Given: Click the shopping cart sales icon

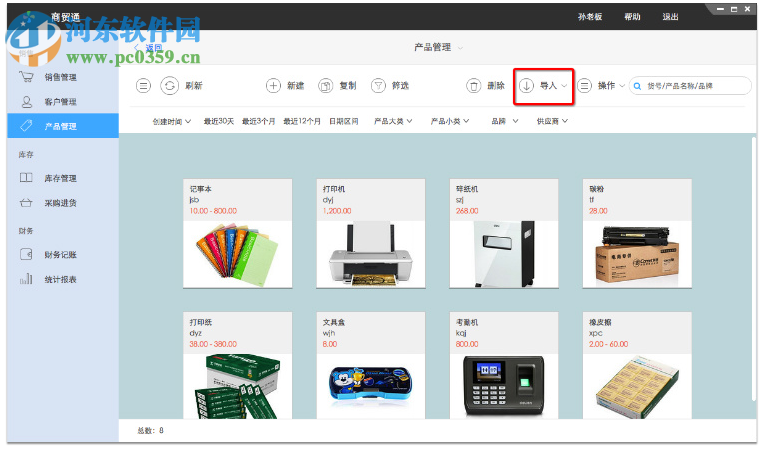Looking at the screenshot, I should click(x=26, y=77).
